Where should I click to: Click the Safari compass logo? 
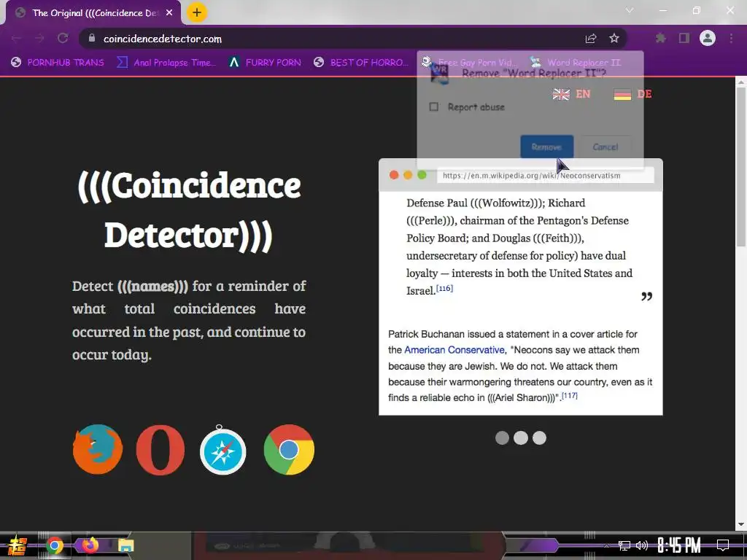(222, 451)
